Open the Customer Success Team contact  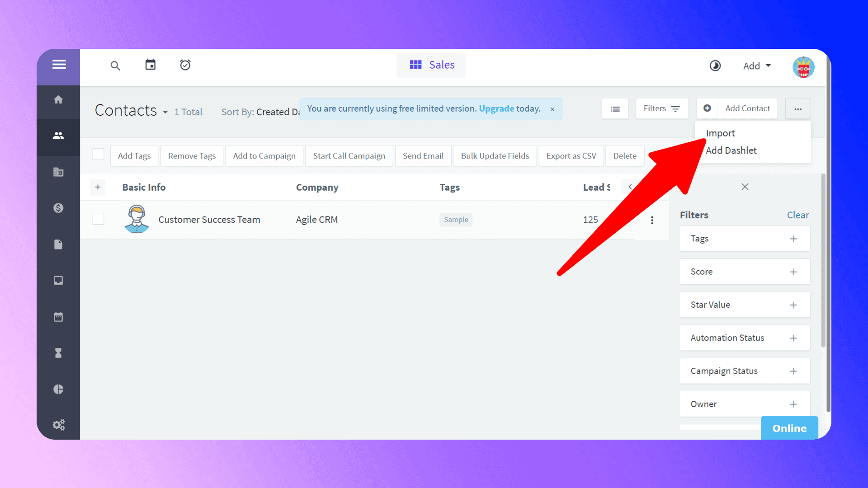click(x=209, y=220)
